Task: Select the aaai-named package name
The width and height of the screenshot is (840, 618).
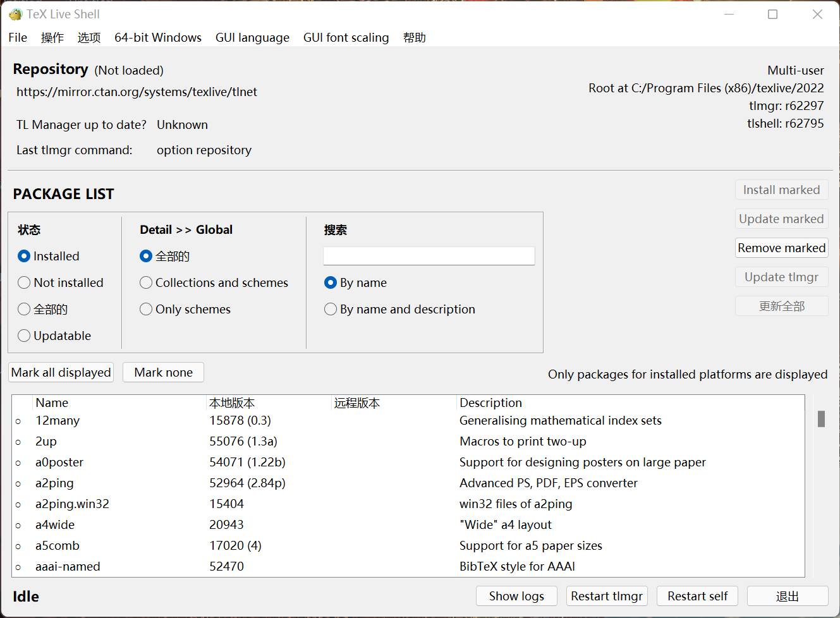Action: tap(68, 566)
